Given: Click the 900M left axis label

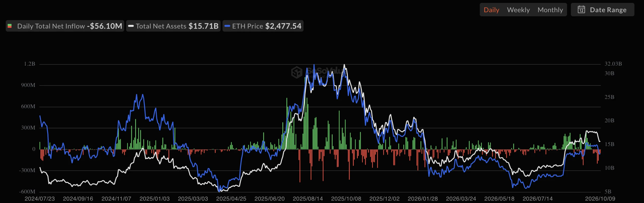Looking at the screenshot, I should [28, 85].
